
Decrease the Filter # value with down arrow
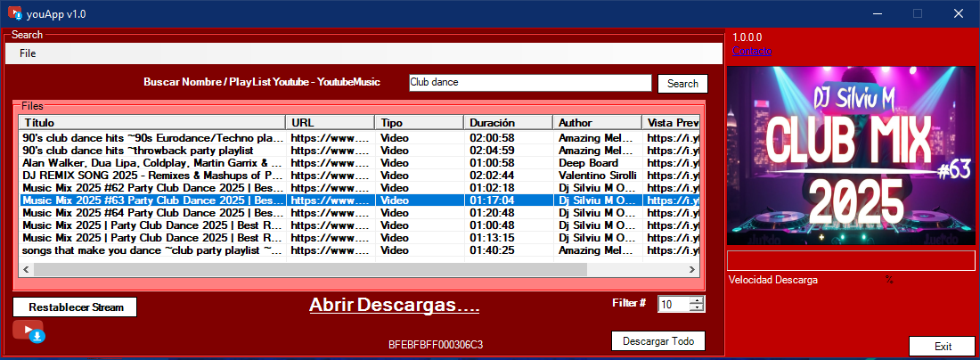coord(697,308)
